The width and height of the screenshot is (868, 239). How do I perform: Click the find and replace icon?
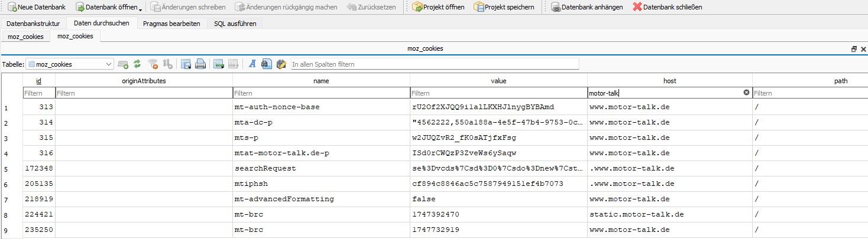281,64
